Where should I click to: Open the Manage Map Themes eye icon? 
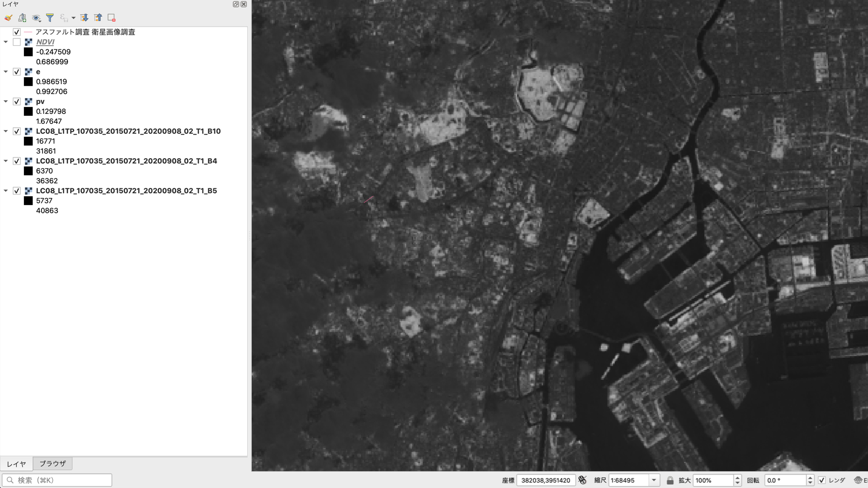(x=36, y=18)
